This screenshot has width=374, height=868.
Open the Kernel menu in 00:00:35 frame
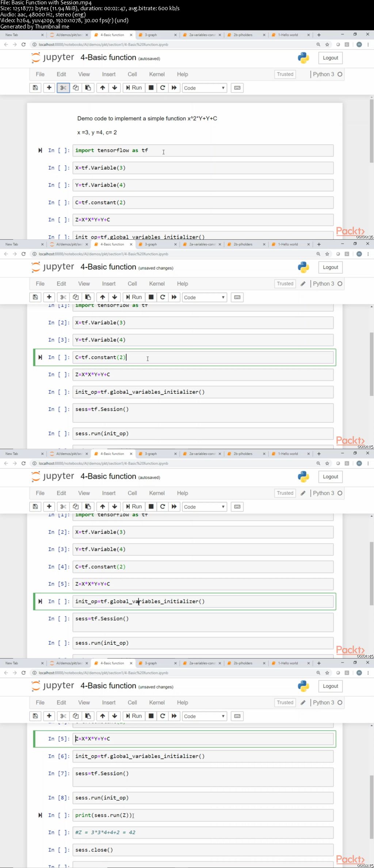[157, 74]
